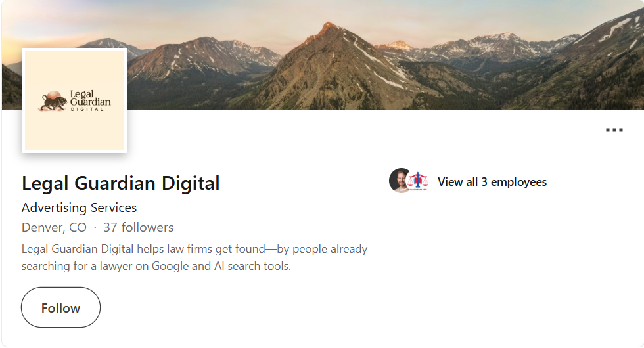Image resolution: width=644 pixels, height=348 pixels.
Task: Open the mountain range cover banner image
Action: (x=323, y=55)
